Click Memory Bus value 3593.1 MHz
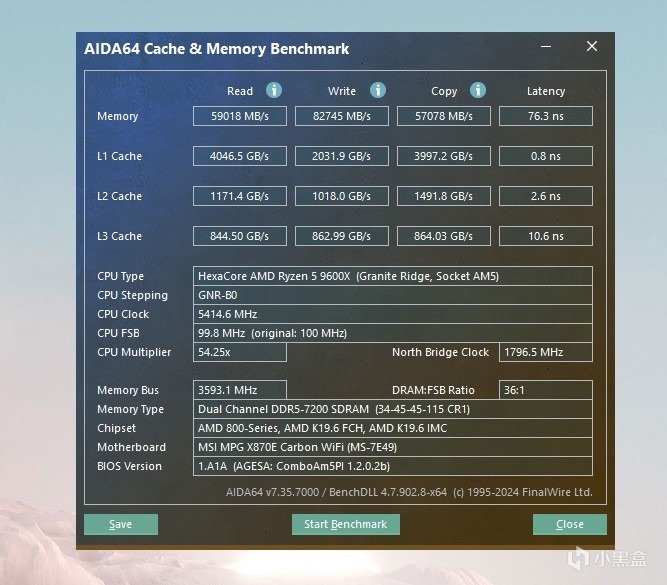This screenshot has height=585, width=667. tap(240, 390)
